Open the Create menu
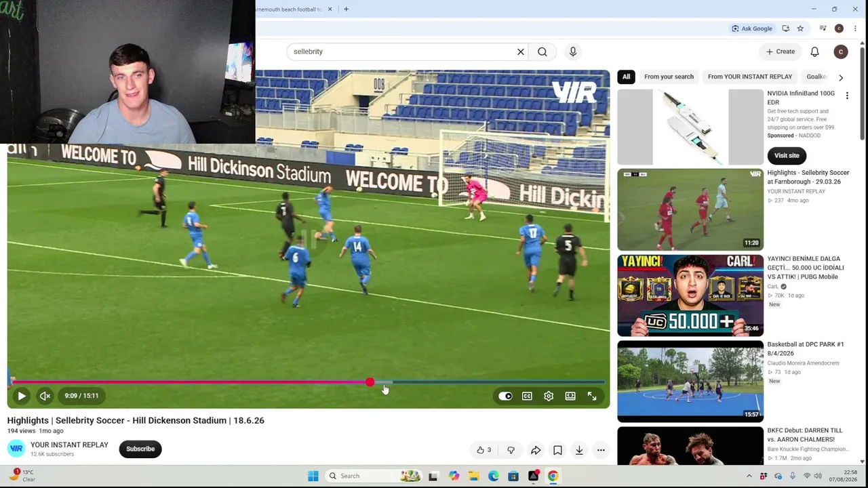The image size is (868, 488). 781,52
